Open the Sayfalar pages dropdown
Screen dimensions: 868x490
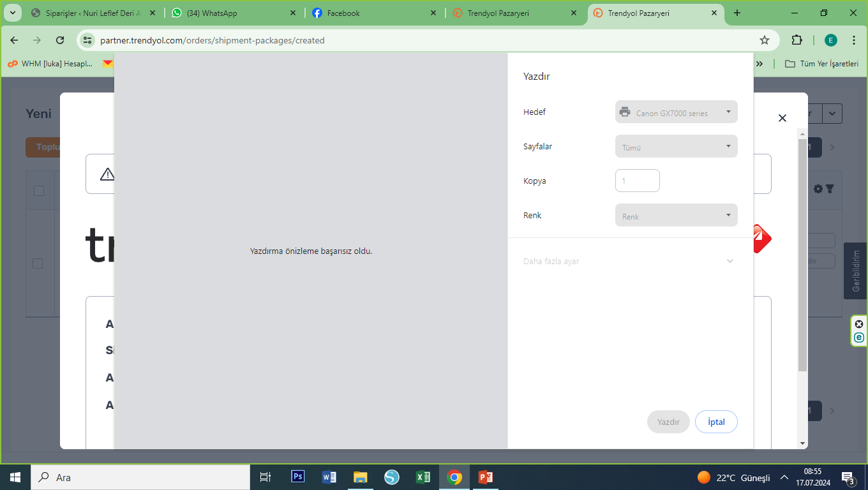click(677, 147)
